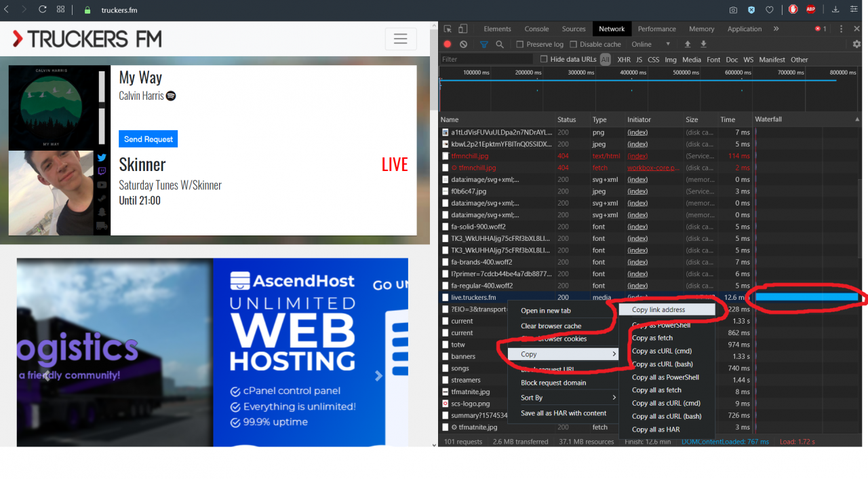Tick the Hide data URLs checkbox
This screenshot has height=479, width=868.
click(x=543, y=59)
